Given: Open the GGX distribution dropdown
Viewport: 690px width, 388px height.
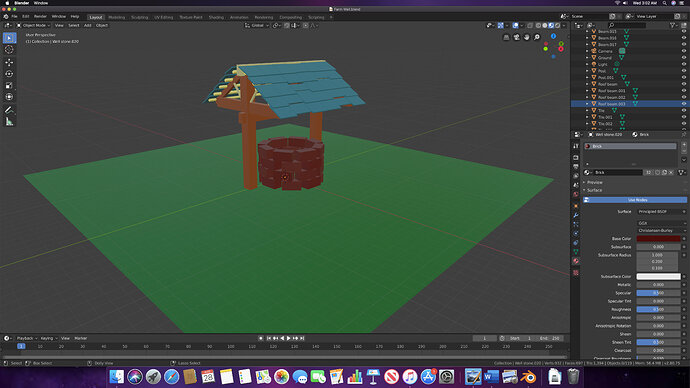Looking at the screenshot, I should [661, 223].
